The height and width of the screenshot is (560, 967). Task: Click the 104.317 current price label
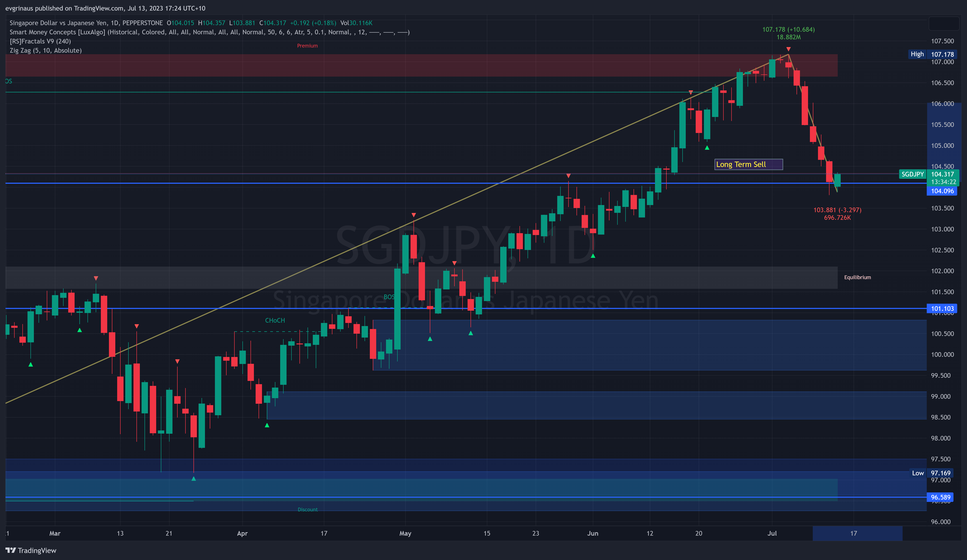click(x=942, y=174)
